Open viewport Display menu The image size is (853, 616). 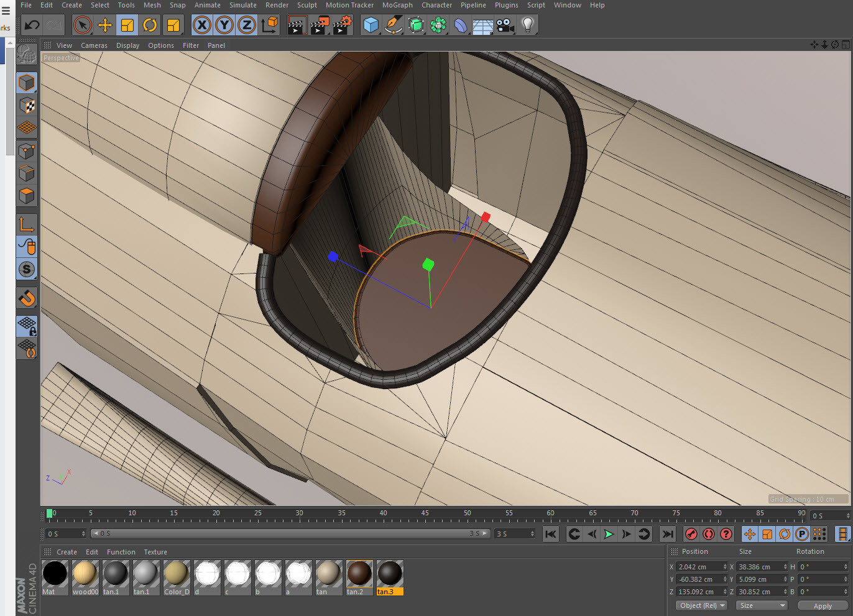point(127,45)
